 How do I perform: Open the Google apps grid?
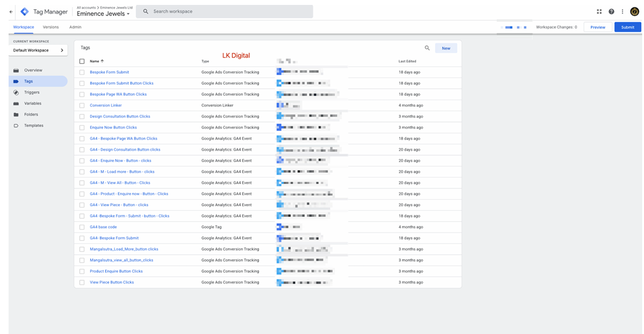pyautogui.click(x=599, y=12)
